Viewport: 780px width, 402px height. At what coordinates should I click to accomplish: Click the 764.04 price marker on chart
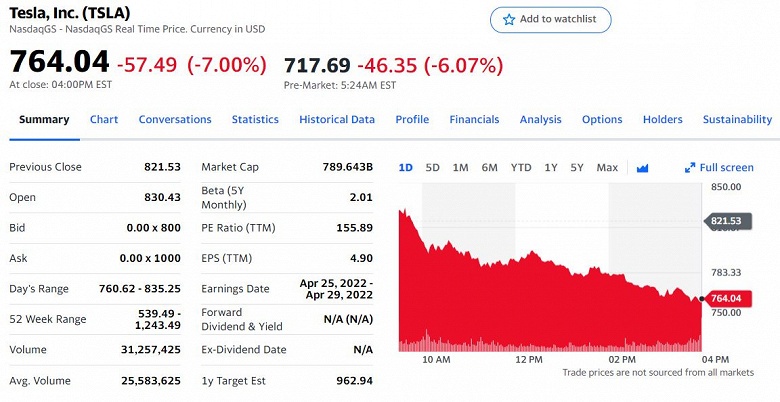(728, 298)
